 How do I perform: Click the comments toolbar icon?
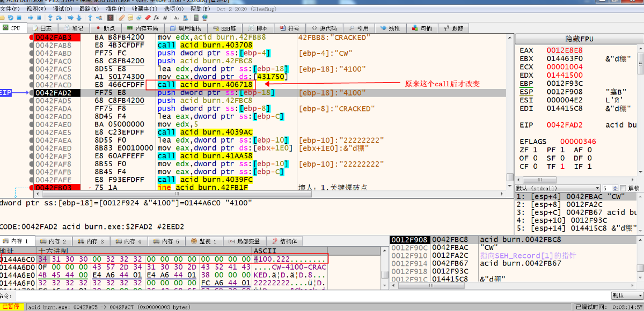(130, 18)
